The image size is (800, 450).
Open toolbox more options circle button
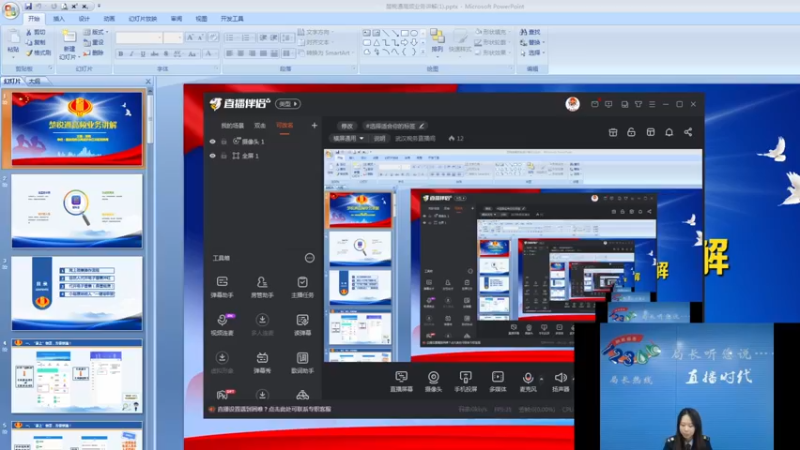pos(310,258)
